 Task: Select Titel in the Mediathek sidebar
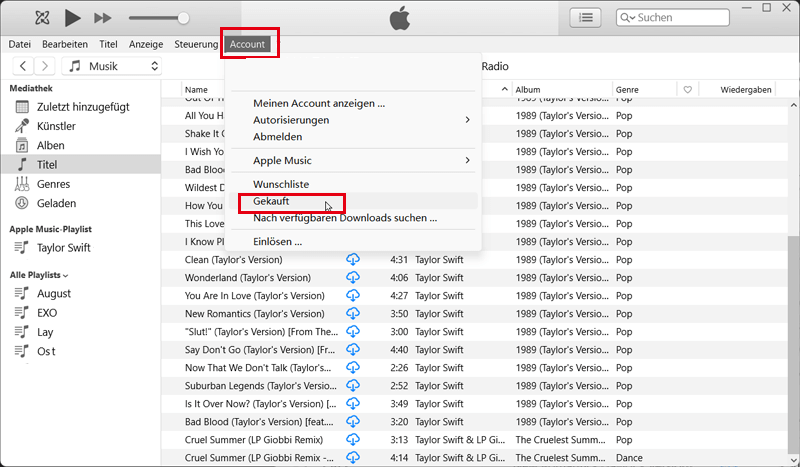81,165
